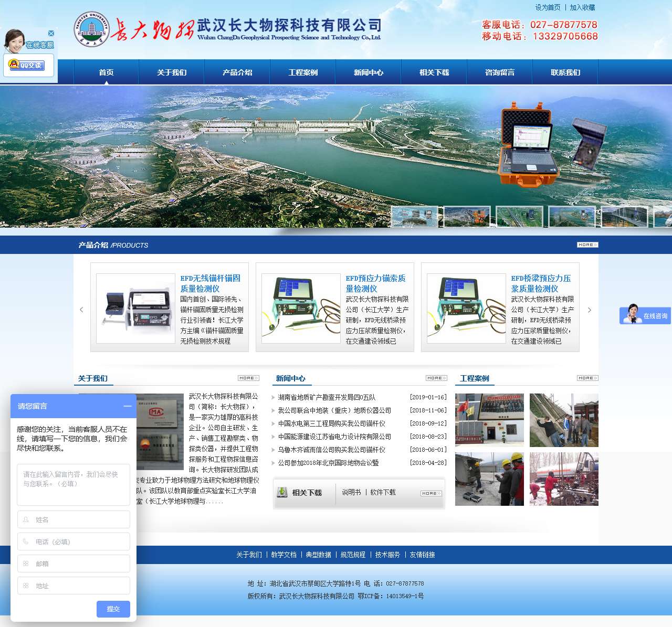Select the second banner slide thumbnail

(467, 217)
